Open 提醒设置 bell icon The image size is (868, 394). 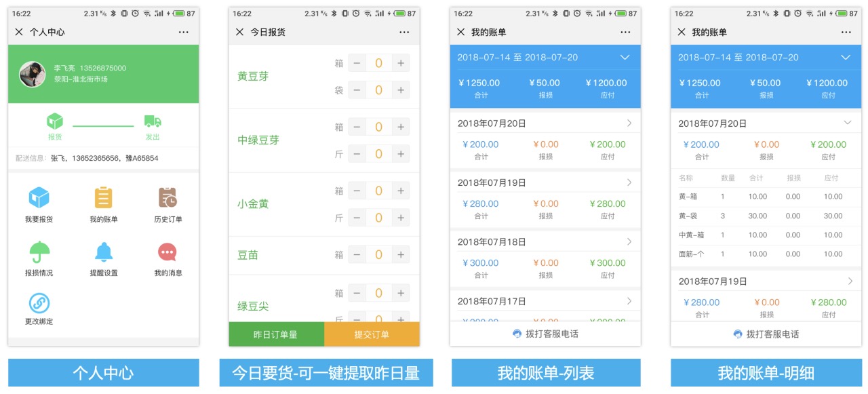tap(103, 252)
